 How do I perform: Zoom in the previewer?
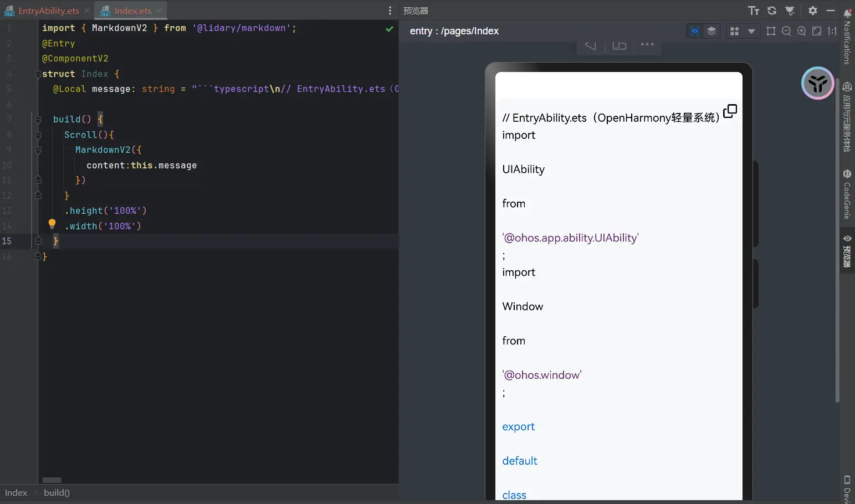[801, 32]
